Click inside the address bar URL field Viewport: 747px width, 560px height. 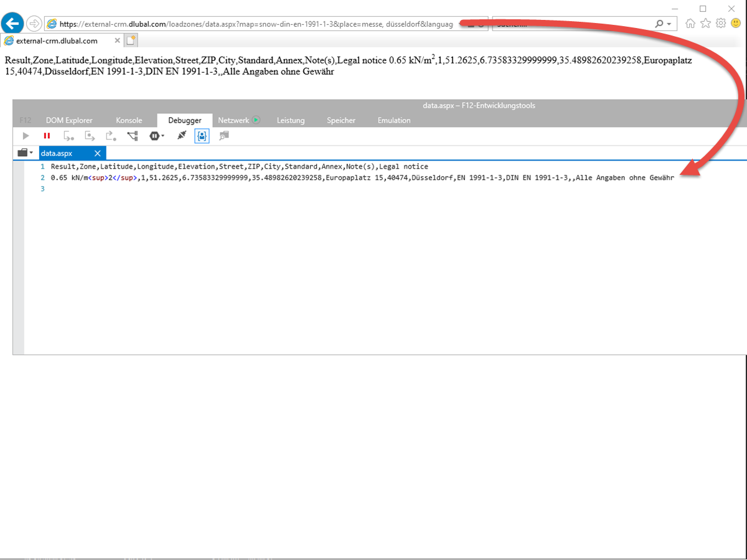click(x=249, y=23)
